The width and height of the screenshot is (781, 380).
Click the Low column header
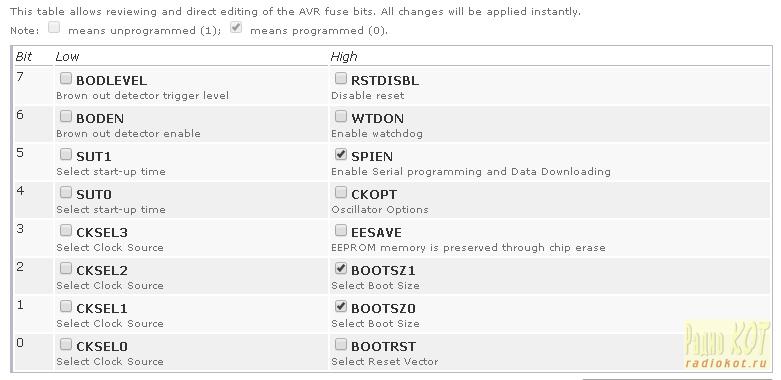click(67, 57)
